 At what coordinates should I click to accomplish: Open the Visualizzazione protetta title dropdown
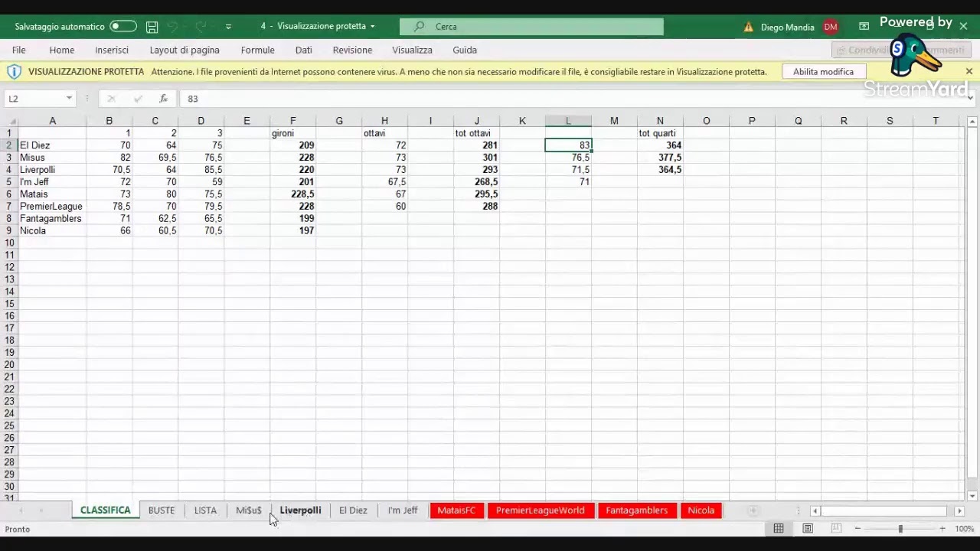pos(372,26)
